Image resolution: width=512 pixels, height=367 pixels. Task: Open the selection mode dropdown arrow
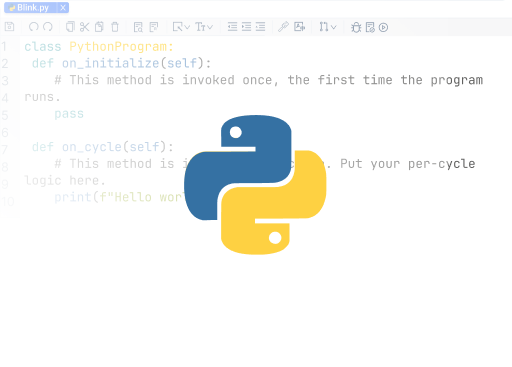tap(187, 27)
